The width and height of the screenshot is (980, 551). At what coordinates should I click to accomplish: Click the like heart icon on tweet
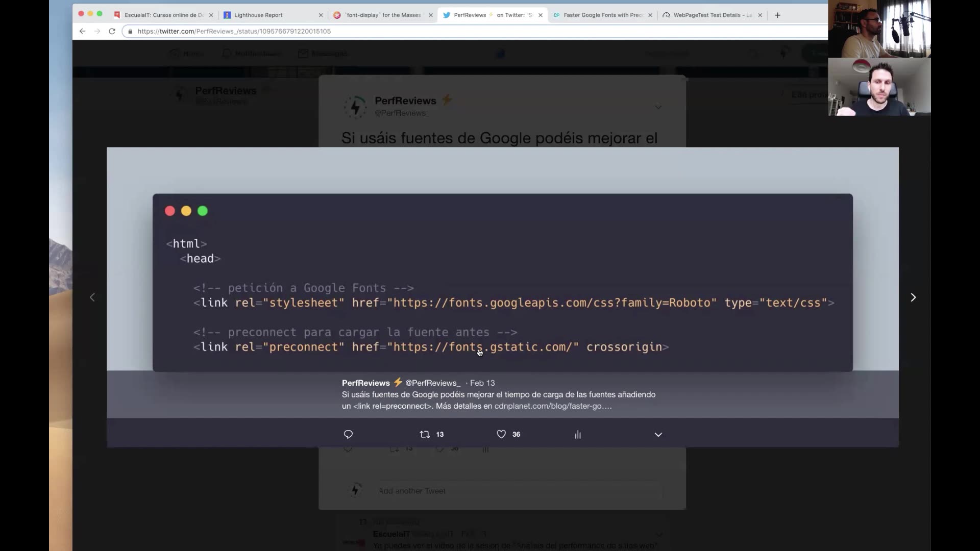click(x=501, y=434)
